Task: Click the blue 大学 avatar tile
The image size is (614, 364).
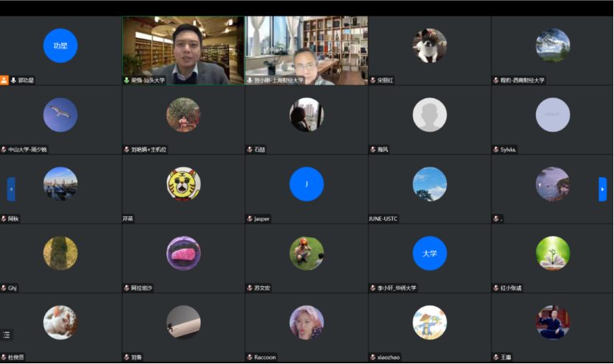Action: click(x=429, y=253)
